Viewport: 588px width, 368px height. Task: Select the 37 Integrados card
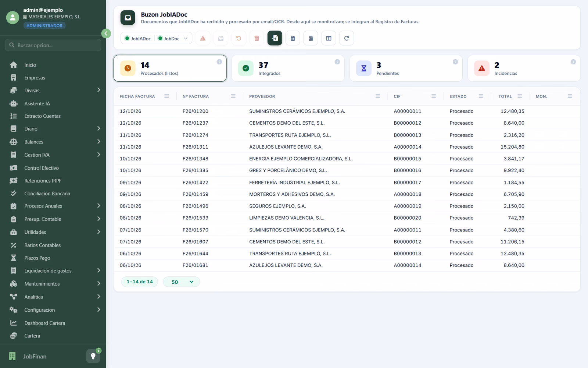pyautogui.click(x=288, y=68)
